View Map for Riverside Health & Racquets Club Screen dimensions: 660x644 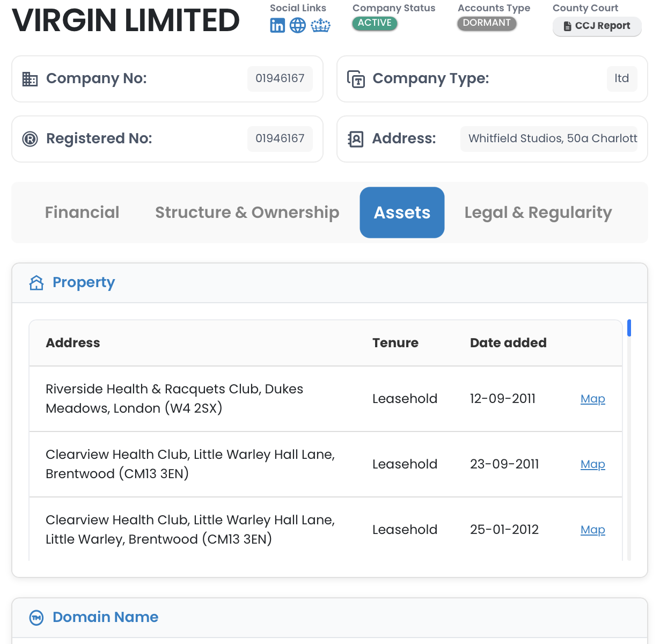tap(592, 399)
